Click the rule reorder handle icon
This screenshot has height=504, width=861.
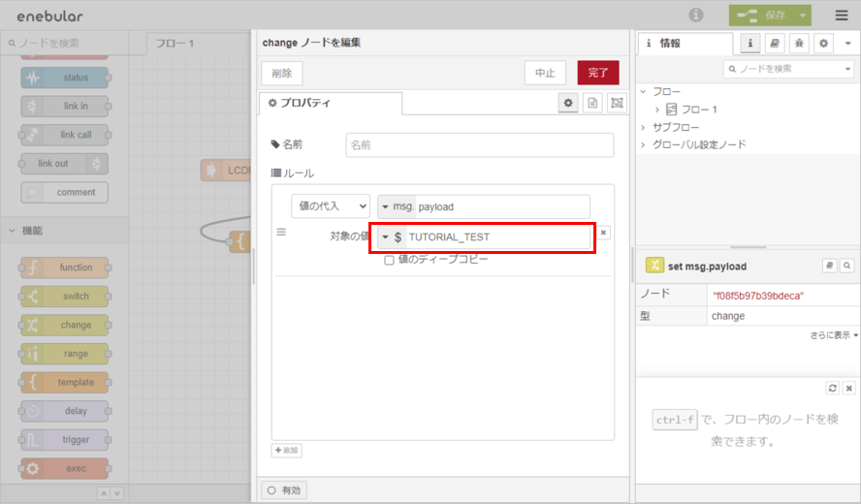click(x=281, y=233)
